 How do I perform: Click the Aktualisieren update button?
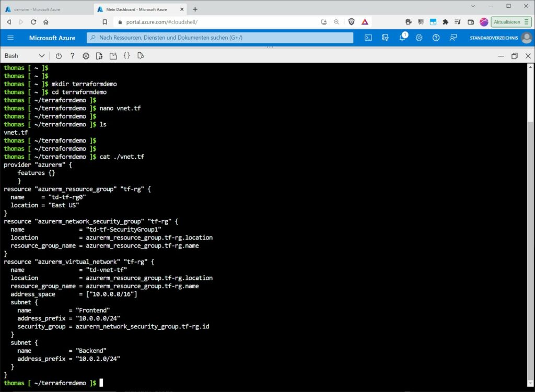(511, 22)
